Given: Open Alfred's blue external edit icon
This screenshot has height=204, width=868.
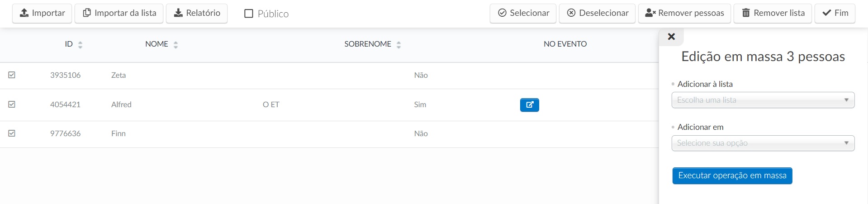Looking at the screenshot, I should (529, 105).
